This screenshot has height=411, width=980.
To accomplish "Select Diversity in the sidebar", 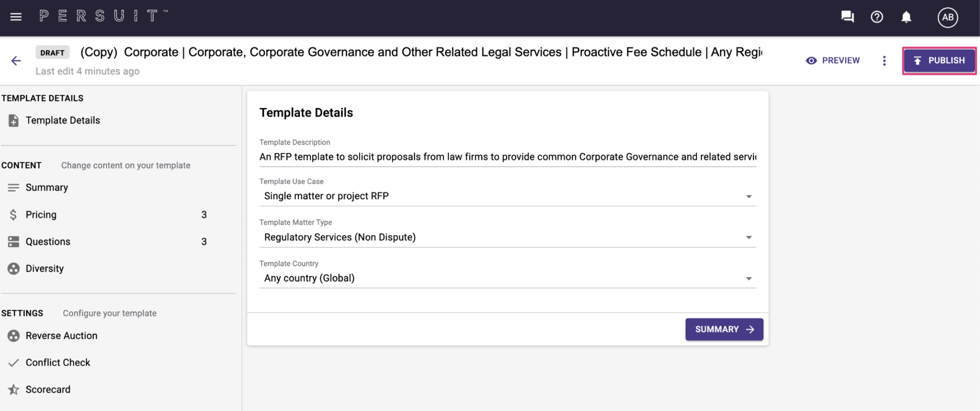I will (107, 268).
